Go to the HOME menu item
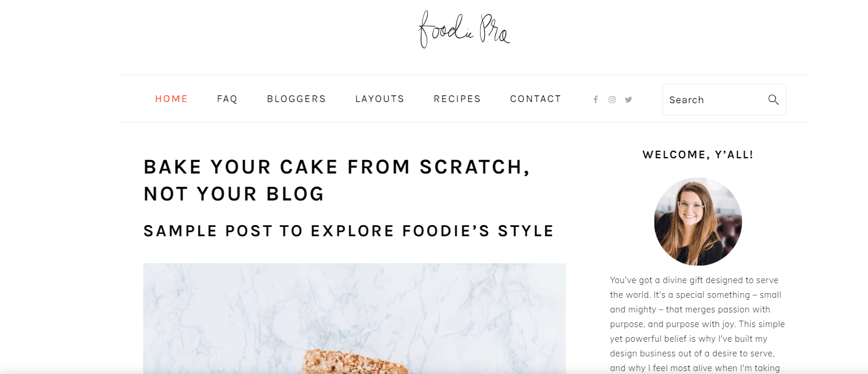868x374 pixels. [x=171, y=99]
